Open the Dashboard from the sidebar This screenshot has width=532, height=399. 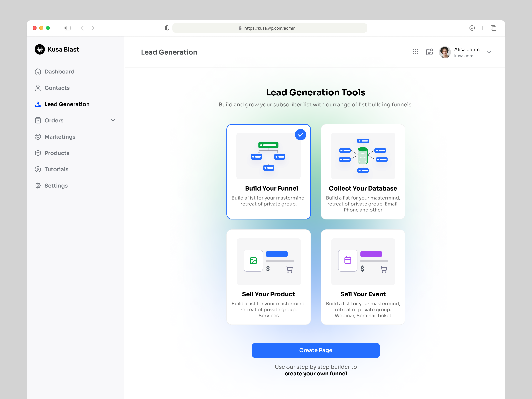(x=59, y=71)
